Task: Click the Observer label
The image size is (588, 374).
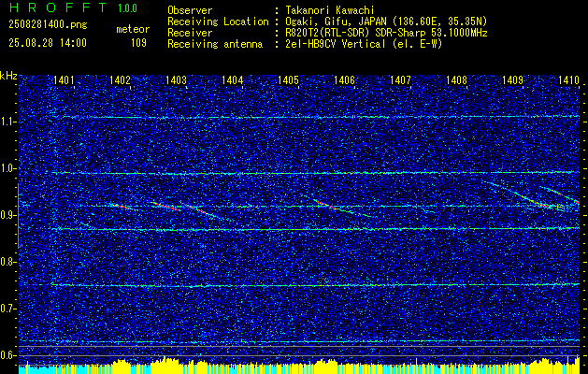Action: (x=190, y=10)
